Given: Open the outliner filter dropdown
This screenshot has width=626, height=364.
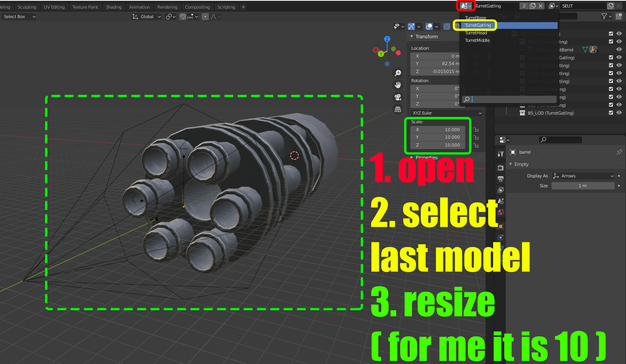Looking at the screenshot, I should (x=606, y=16).
